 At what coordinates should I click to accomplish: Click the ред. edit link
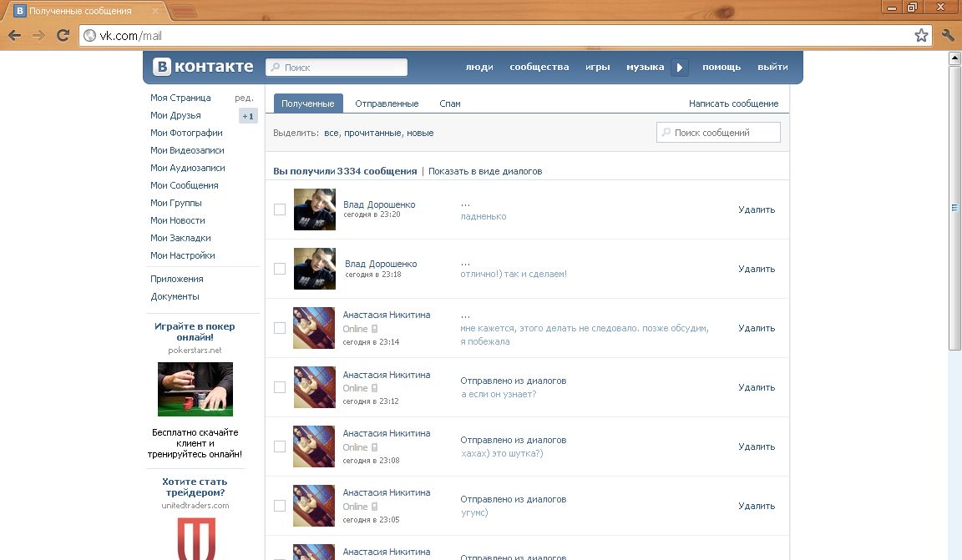coord(244,98)
